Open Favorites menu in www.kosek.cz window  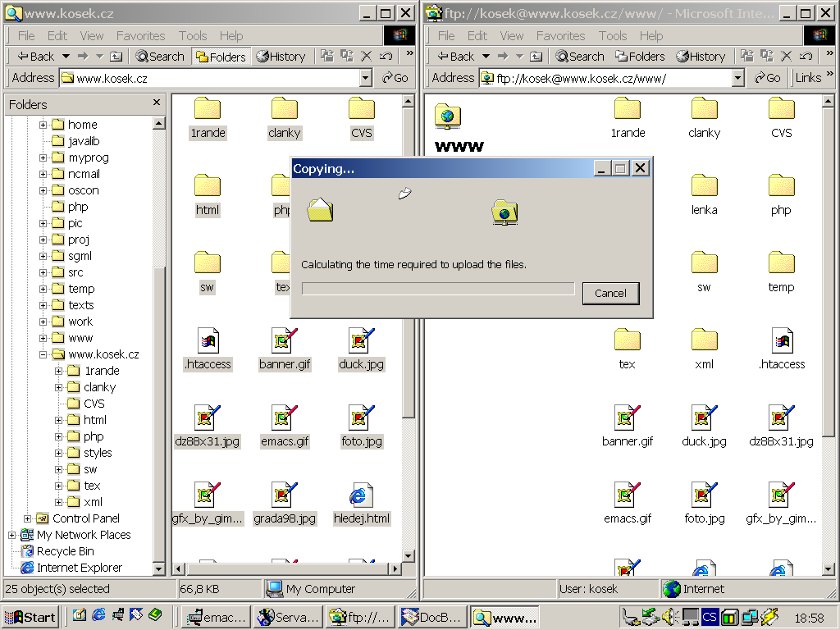coord(141,36)
